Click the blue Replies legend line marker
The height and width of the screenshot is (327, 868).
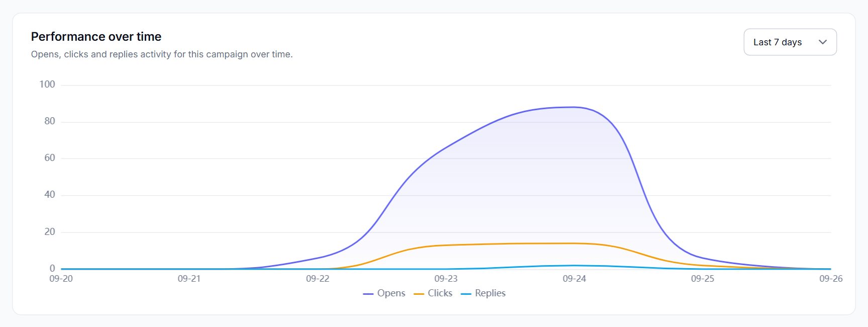click(x=466, y=294)
